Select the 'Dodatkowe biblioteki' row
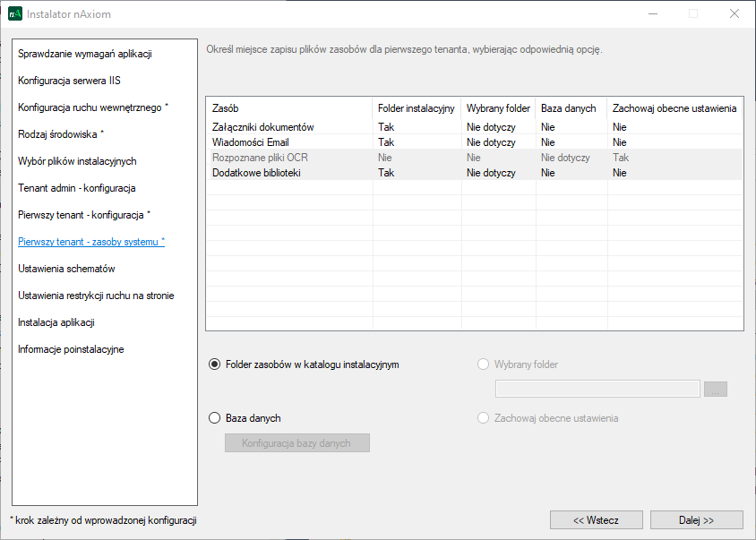The height and width of the screenshot is (540, 756). point(475,173)
